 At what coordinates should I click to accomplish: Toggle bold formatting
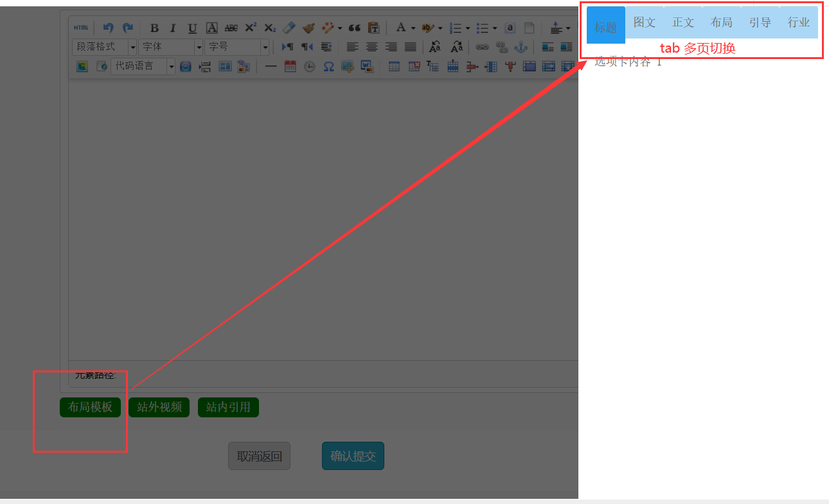click(154, 28)
